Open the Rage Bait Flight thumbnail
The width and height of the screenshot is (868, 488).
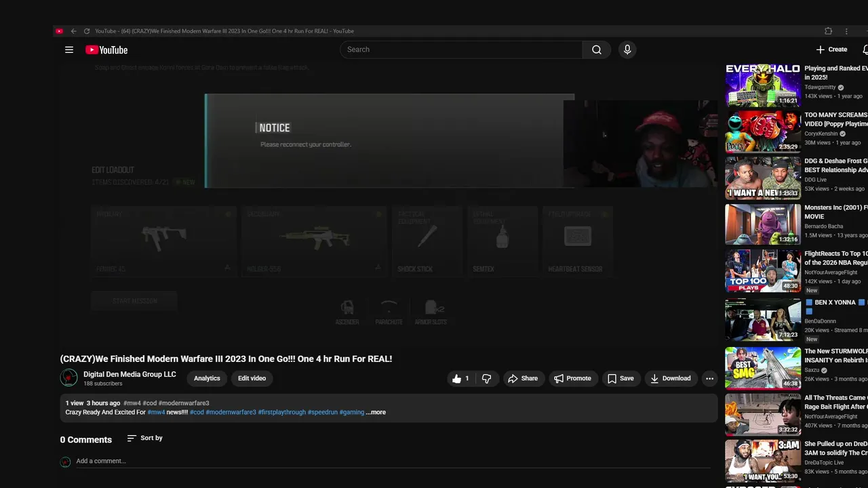click(763, 415)
